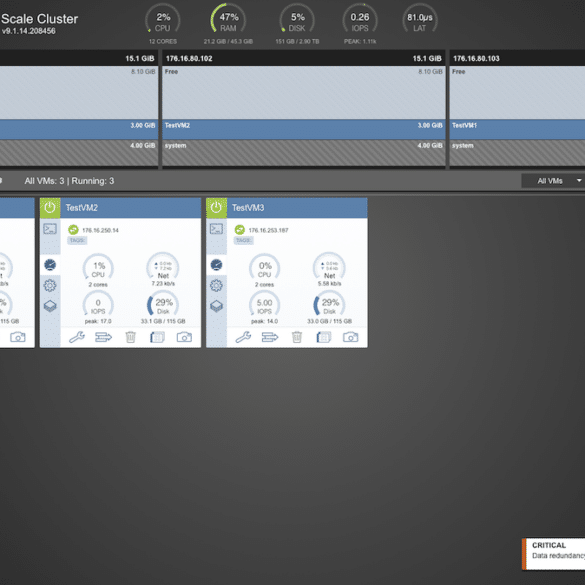The image size is (585, 585).
Task: Click the Free memory area on node 176.16.80.102
Action: [304, 93]
